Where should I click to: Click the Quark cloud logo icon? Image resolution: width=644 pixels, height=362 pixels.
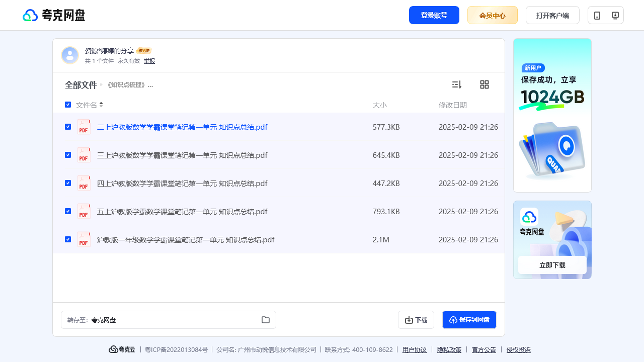coord(30,15)
